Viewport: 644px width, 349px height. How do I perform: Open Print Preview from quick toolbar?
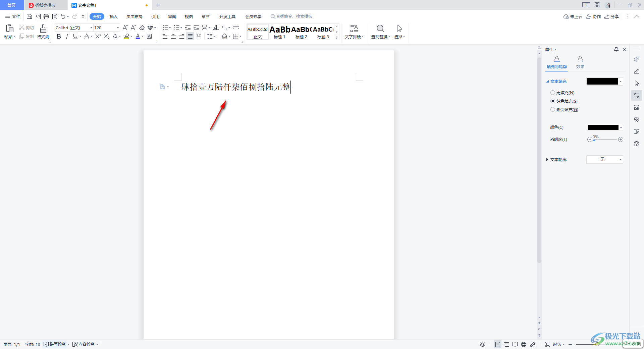(x=55, y=16)
